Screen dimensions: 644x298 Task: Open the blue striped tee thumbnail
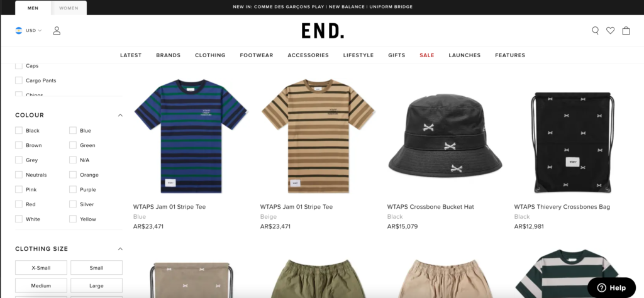pyautogui.click(x=191, y=136)
